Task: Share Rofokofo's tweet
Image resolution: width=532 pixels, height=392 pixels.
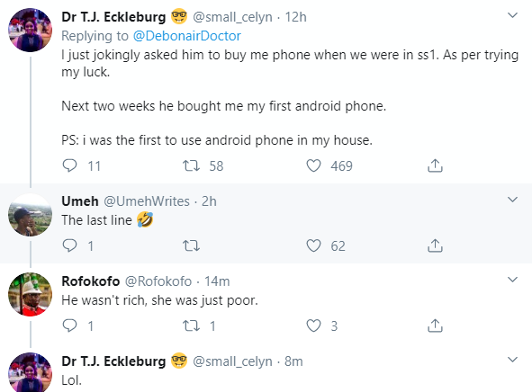Action: click(435, 325)
